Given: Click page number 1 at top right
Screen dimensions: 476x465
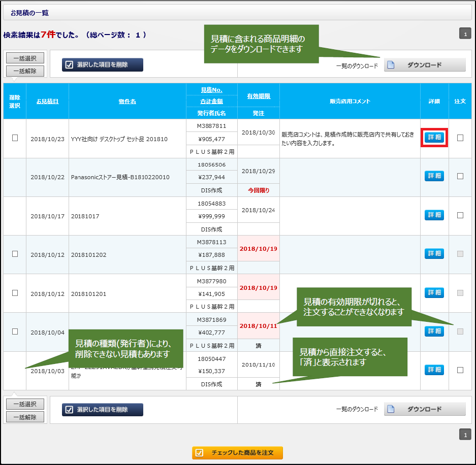Looking at the screenshot, I should tap(465, 35).
